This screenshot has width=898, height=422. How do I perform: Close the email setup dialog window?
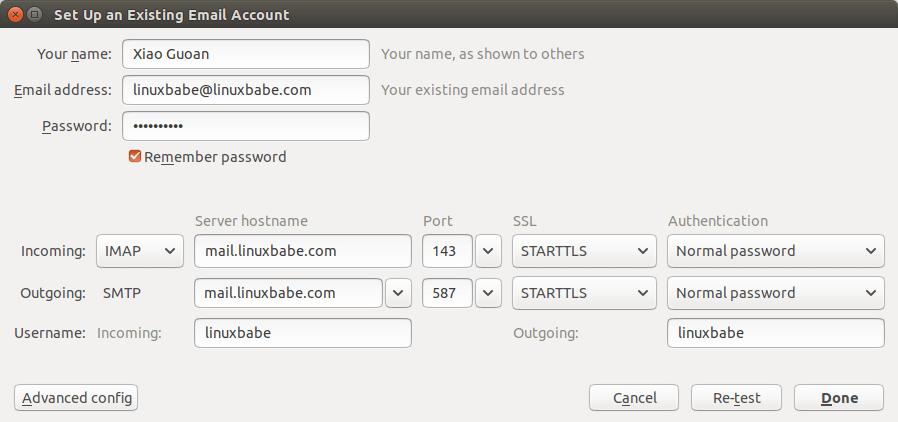[14, 15]
